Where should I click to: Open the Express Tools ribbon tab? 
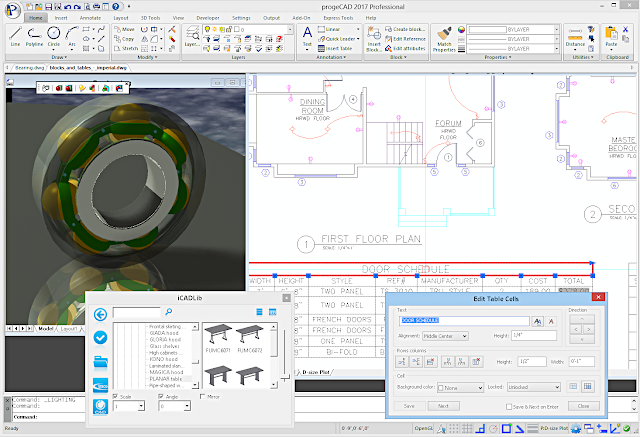[338, 18]
